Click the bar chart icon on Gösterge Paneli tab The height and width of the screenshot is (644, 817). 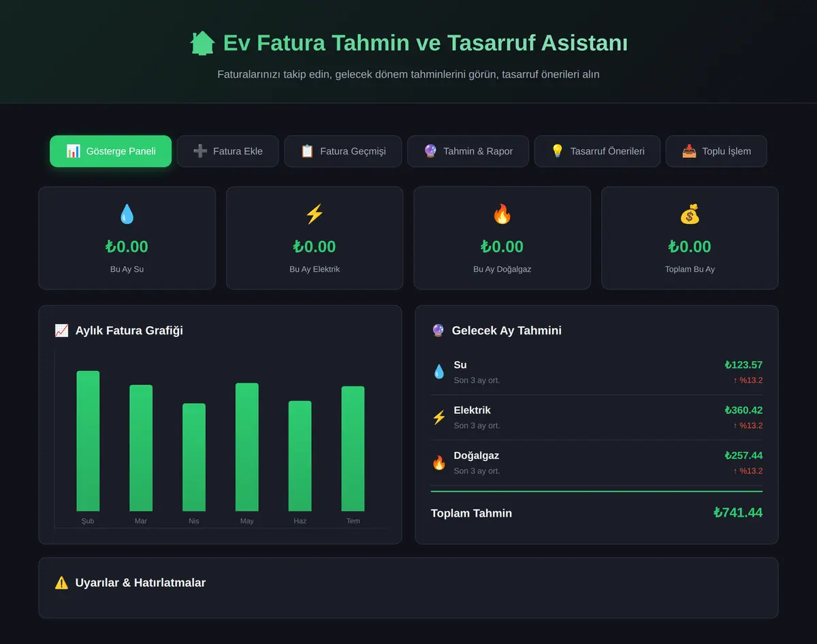[x=74, y=151]
